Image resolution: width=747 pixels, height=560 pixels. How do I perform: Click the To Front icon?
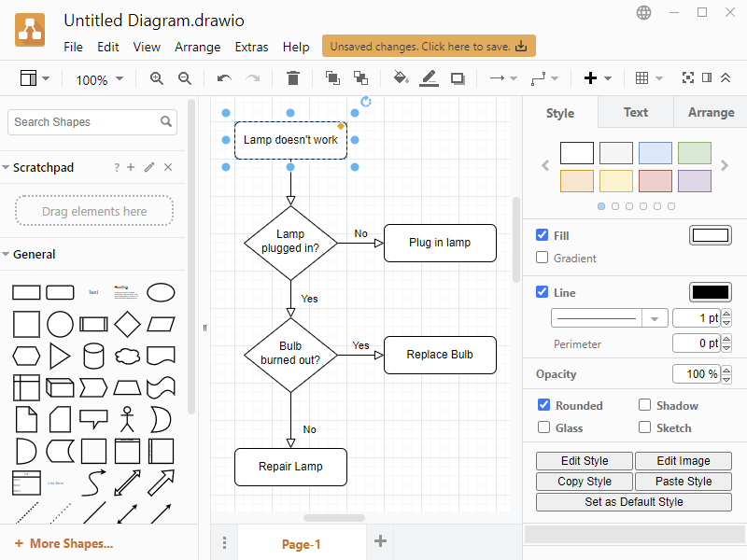tap(331, 78)
